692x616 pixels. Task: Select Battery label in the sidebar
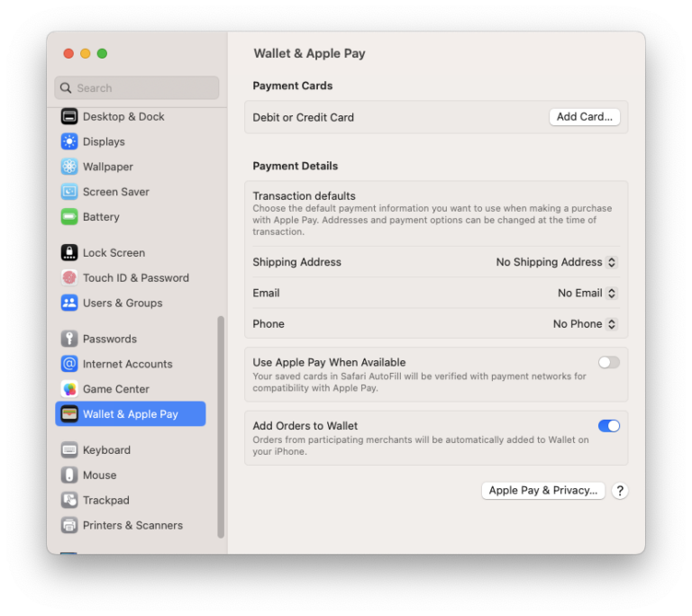pyautogui.click(x=101, y=217)
